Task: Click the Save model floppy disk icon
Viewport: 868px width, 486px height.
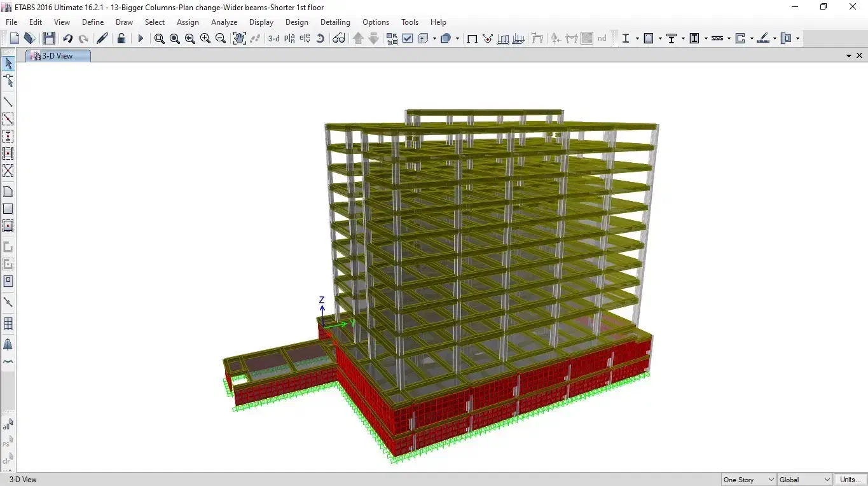Action: point(49,39)
